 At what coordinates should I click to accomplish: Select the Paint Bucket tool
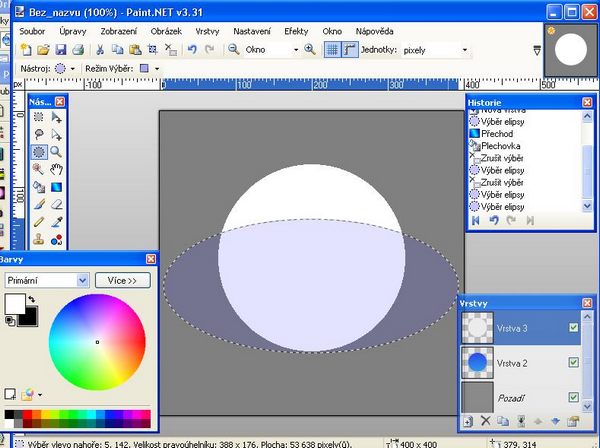[x=39, y=186]
